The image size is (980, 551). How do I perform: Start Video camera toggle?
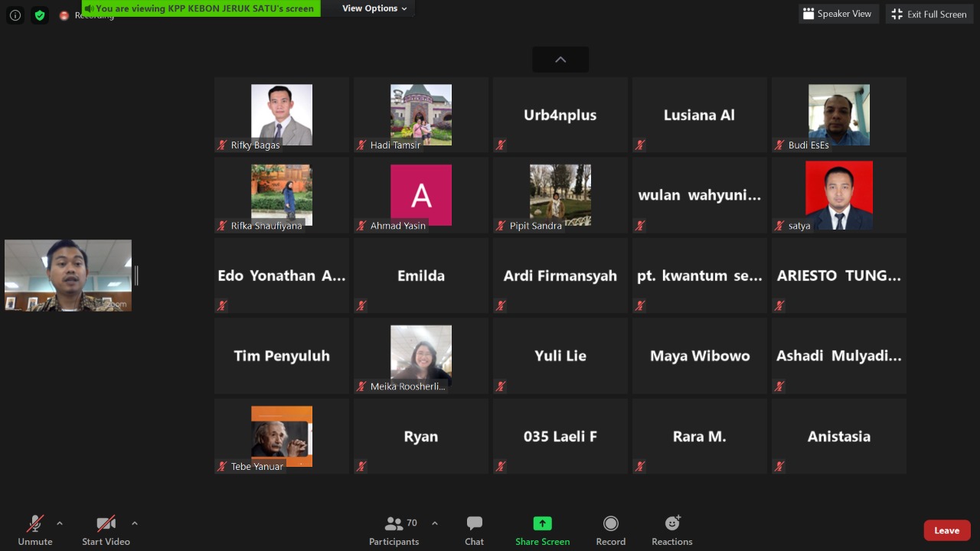tap(106, 530)
